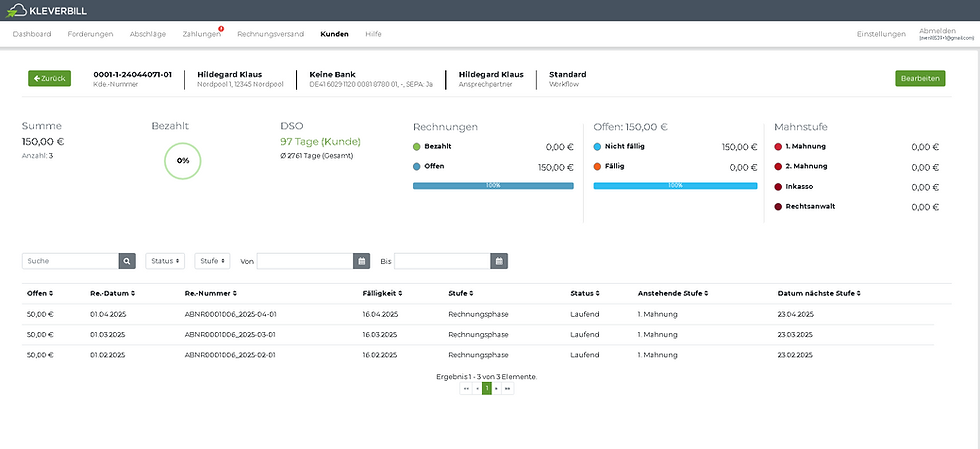This screenshot has width=980, height=449.
Task: Click the green Bezahlt legend dot
Action: (417, 147)
